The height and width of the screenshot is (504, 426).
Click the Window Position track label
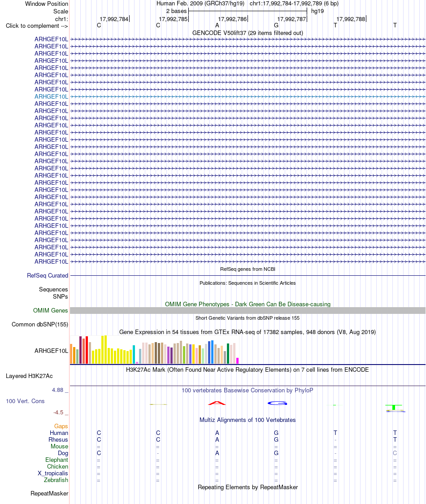(47, 4)
